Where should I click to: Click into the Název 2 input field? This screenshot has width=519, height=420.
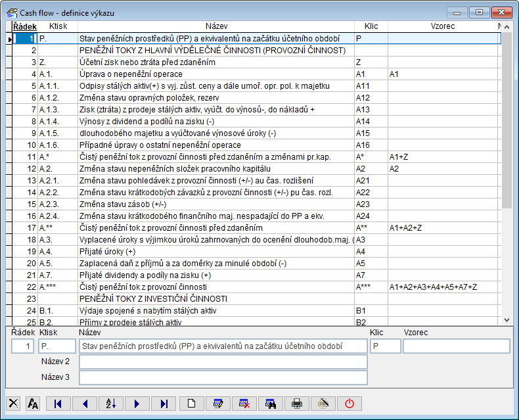tap(223, 362)
